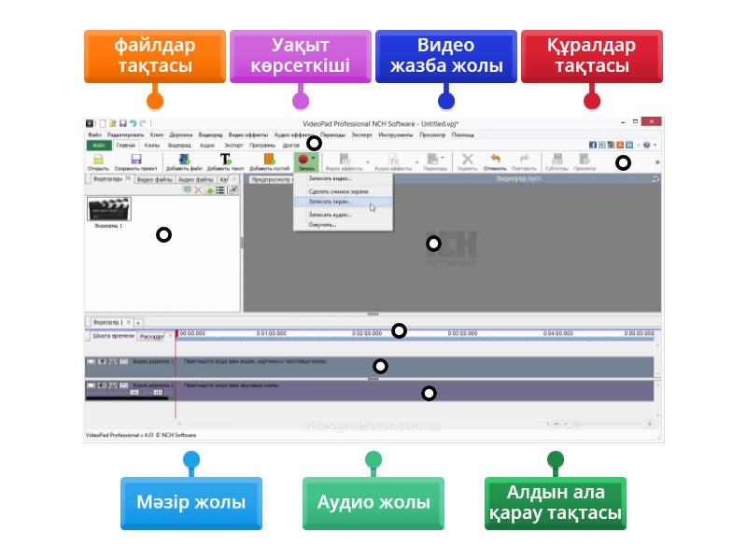
Task: Click the orange Отменить undo arrow
Action: click(495, 159)
